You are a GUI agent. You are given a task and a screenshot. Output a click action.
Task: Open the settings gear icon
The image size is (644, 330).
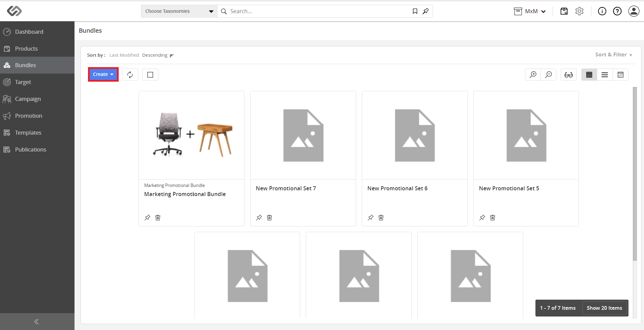point(580,11)
